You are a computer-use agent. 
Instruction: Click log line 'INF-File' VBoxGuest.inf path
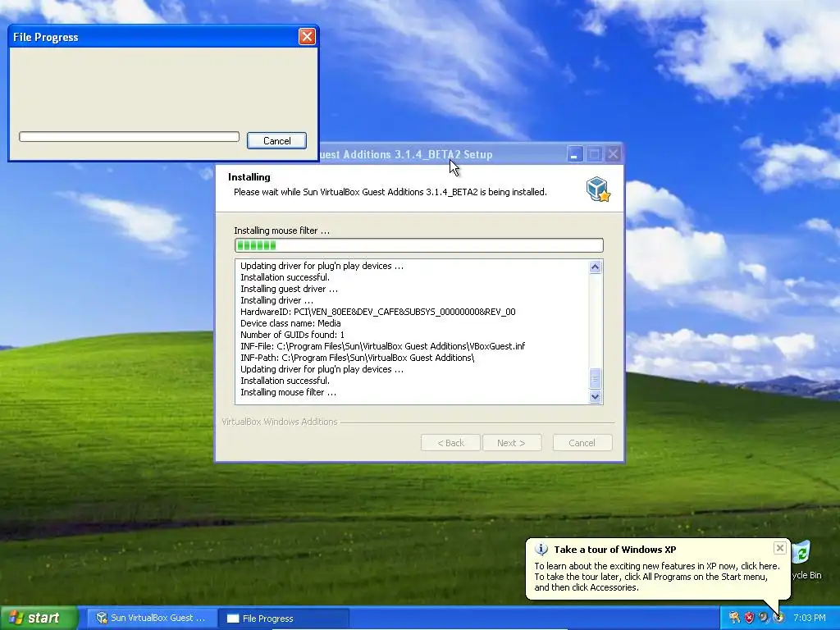(382, 346)
